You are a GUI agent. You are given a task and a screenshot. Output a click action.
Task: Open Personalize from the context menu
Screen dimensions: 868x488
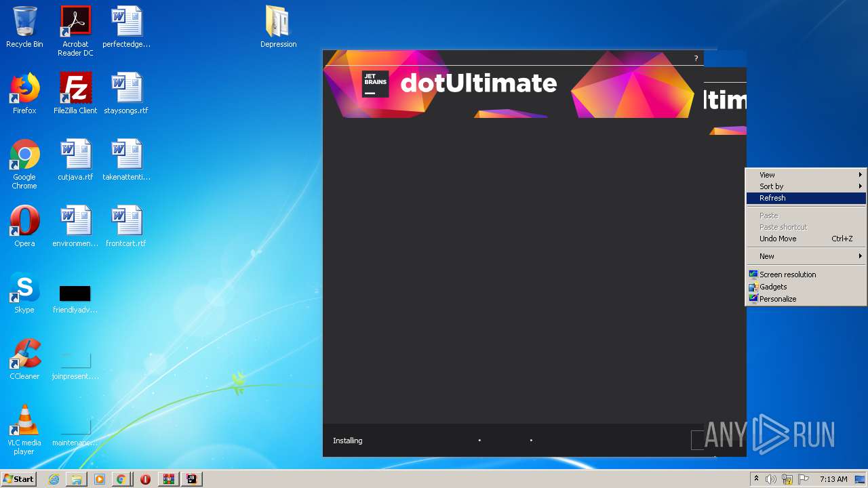point(806,299)
